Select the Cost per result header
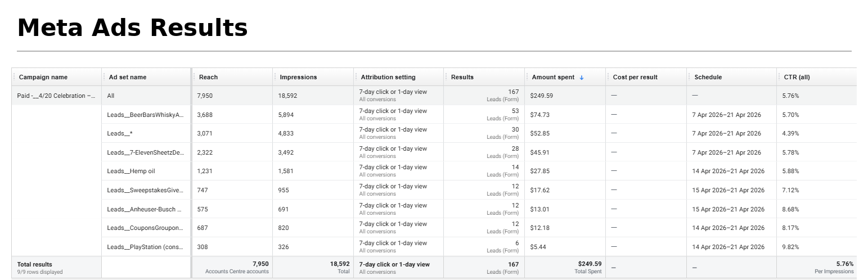The height and width of the screenshot is (280, 868). coord(635,77)
